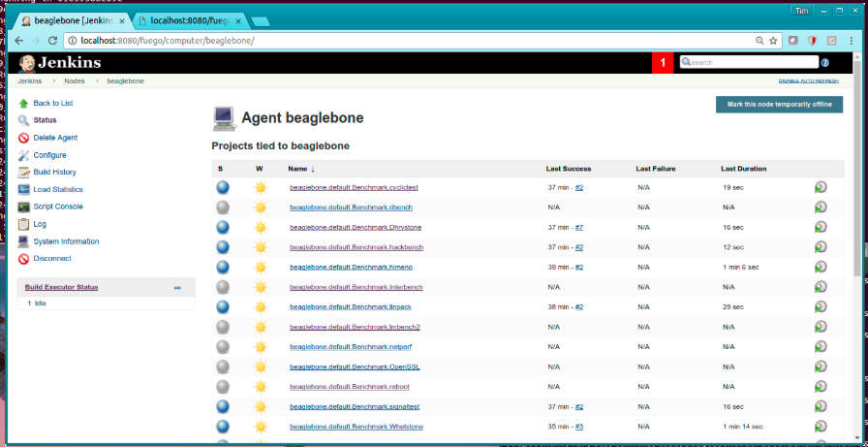Open the Chrome three-dot menu
Screen dimensions: 868x447
[x=852, y=41]
